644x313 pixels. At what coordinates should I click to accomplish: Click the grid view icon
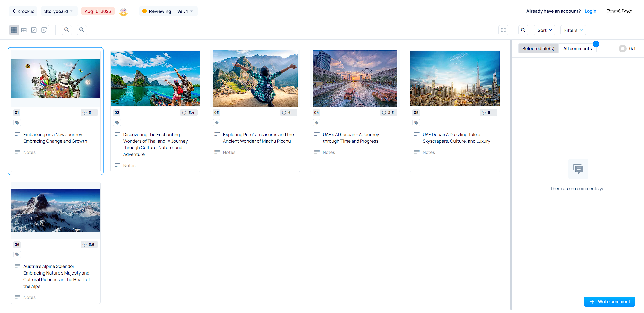click(x=14, y=30)
